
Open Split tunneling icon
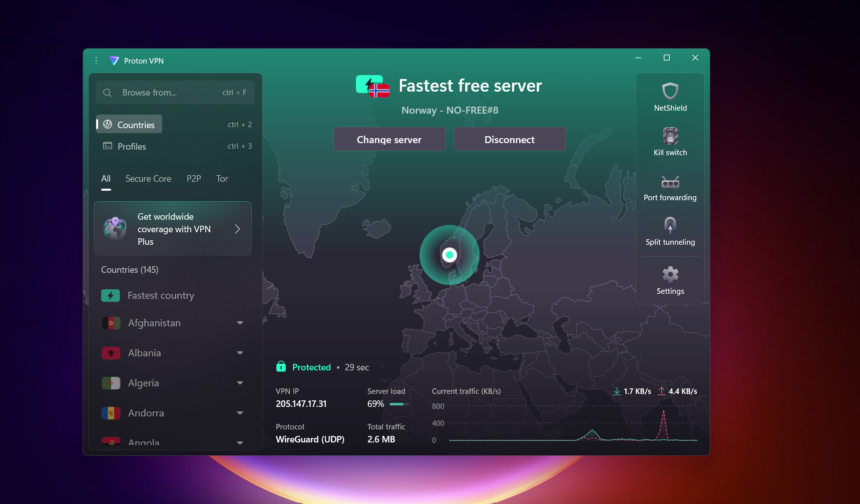(x=670, y=225)
